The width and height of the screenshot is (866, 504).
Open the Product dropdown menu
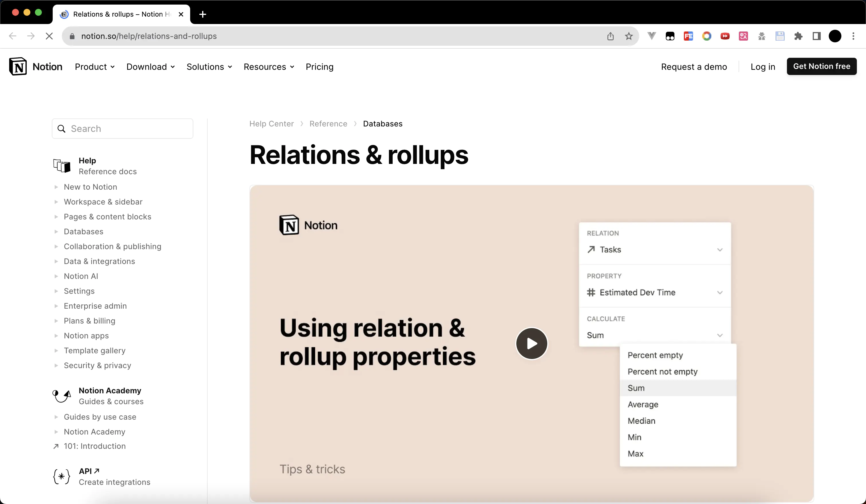(95, 67)
